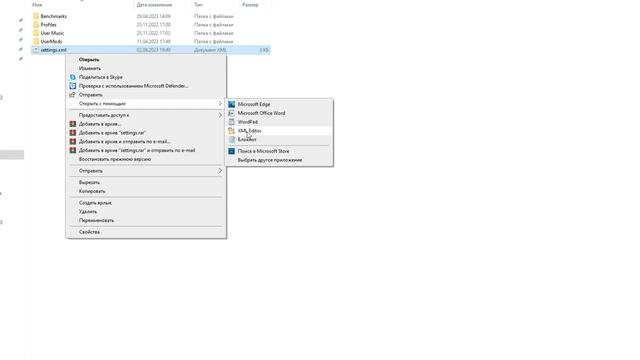Image resolution: width=640 pixels, height=360 pixels.
Task: Click WinRAR icon for "settings.rar" и отправить по e-mail
Action: click(x=73, y=150)
